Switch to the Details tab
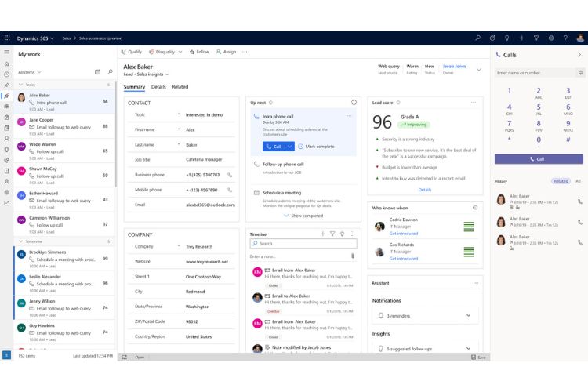This screenshot has height=392, width=588. pyautogui.click(x=158, y=87)
